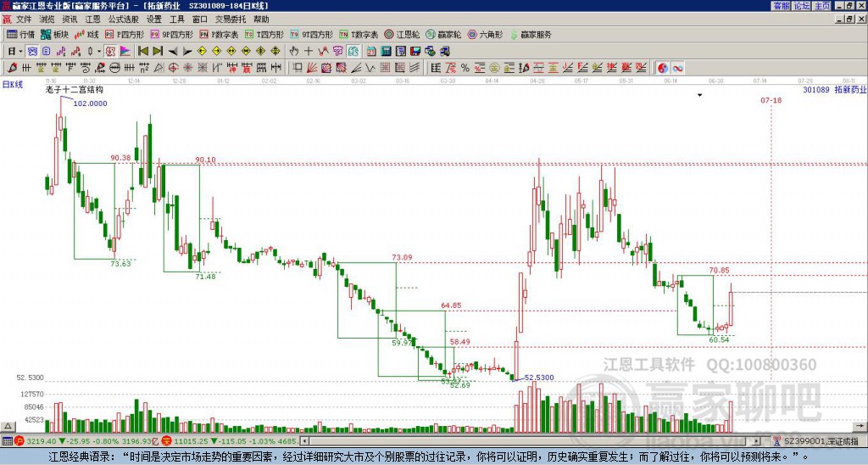This screenshot has height=465, width=868.
Task: Select the percent % line tool
Action: coord(465,68)
